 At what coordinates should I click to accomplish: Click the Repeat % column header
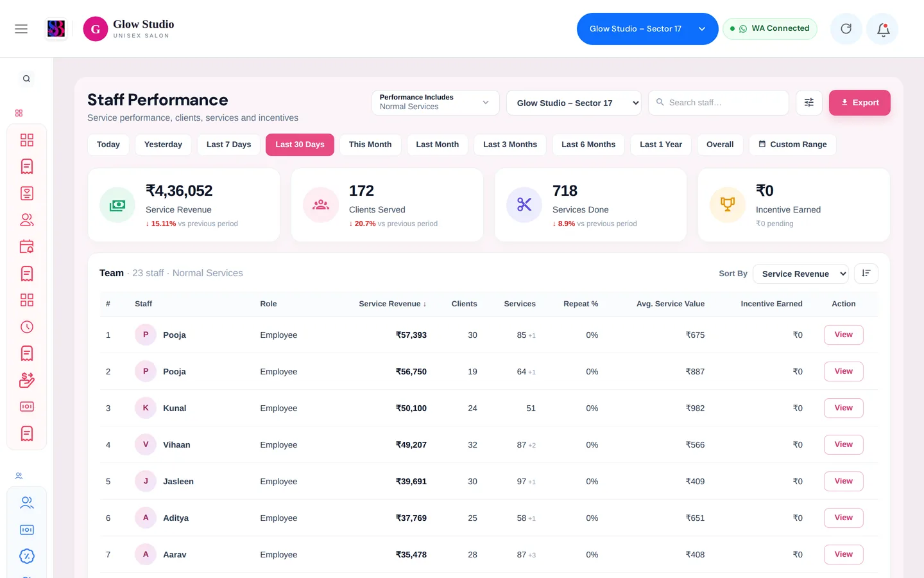click(x=581, y=304)
